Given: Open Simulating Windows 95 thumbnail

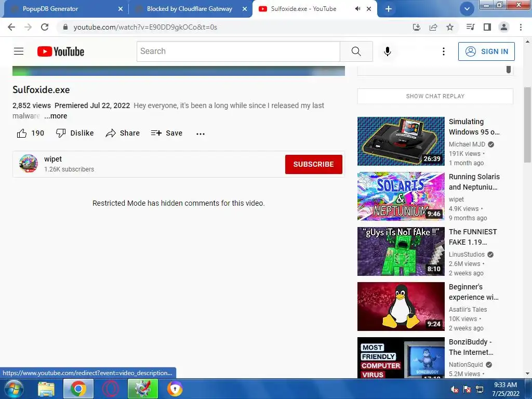Looking at the screenshot, I should pyautogui.click(x=401, y=141).
